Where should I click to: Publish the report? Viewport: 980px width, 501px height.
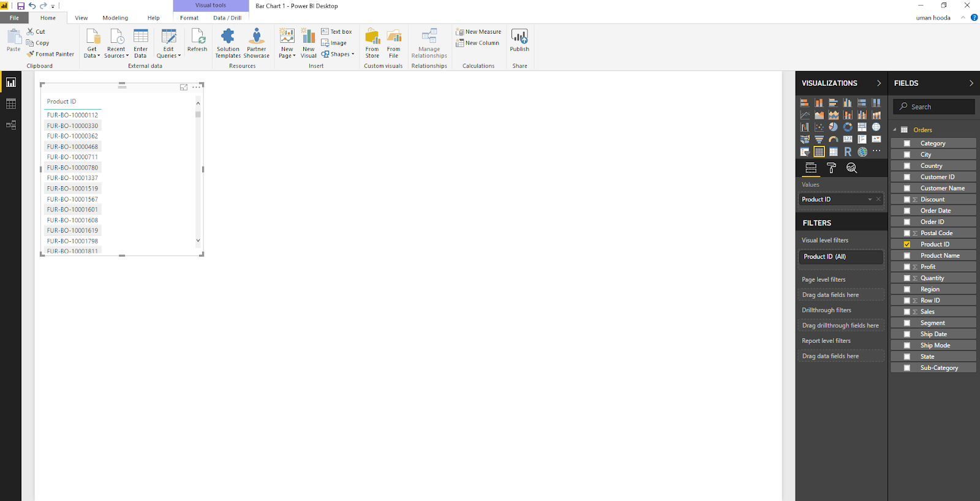tap(519, 41)
